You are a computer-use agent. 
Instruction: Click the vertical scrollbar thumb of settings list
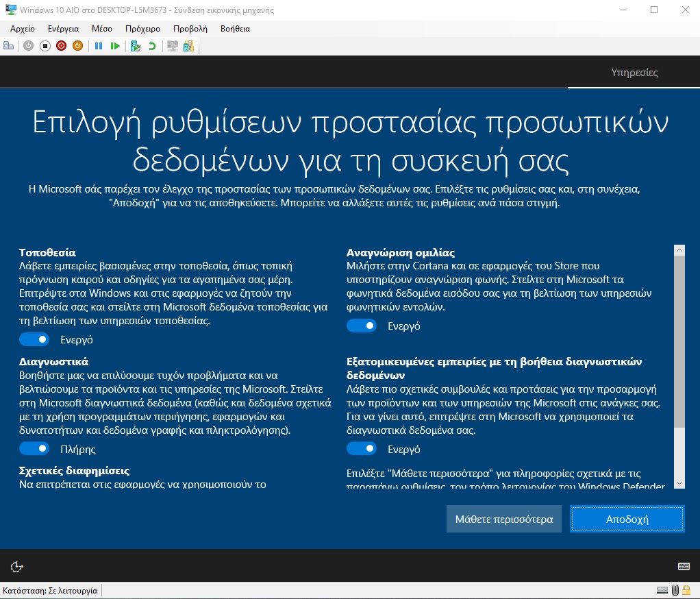[x=679, y=342]
